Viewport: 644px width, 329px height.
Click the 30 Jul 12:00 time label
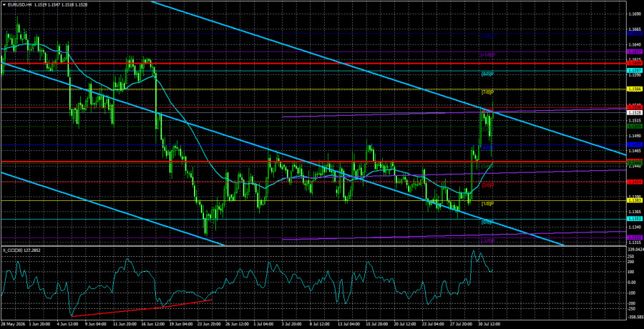(x=489, y=325)
